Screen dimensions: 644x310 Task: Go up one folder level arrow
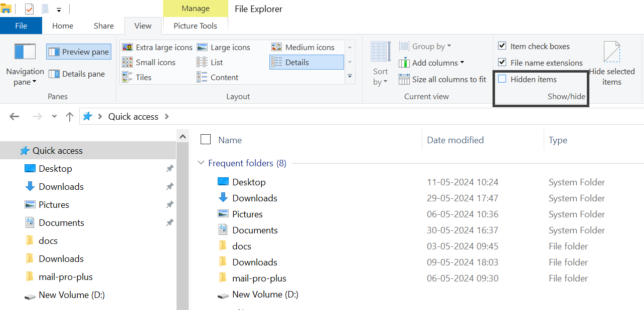click(70, 117)
